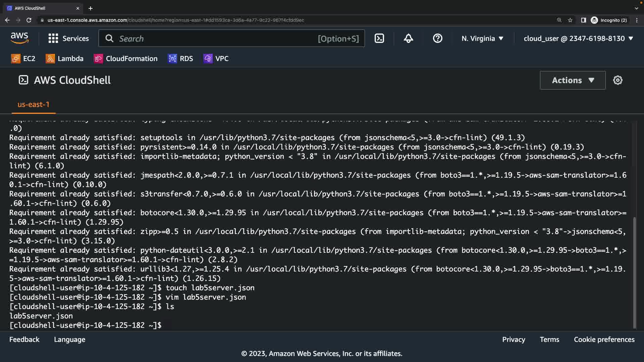The height and width of the screenshot is (362, 644).
Task: Open CloudShell settings gear
Action: pos(618,80)
